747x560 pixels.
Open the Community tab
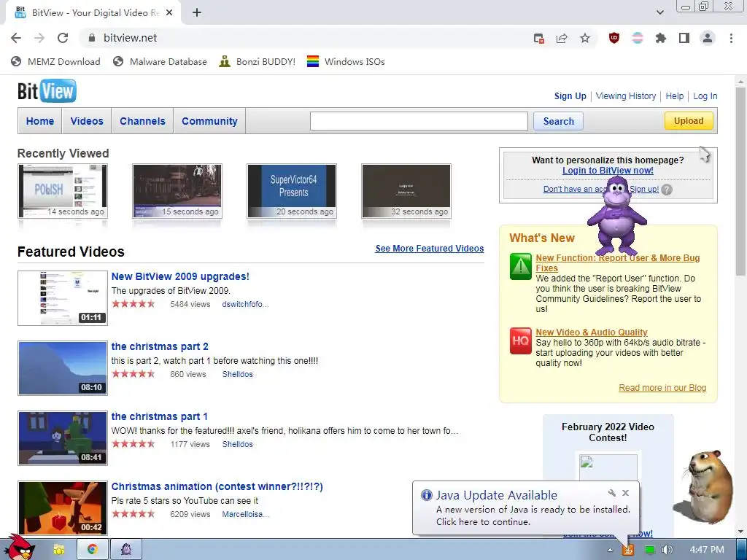(x=209, y=121)
